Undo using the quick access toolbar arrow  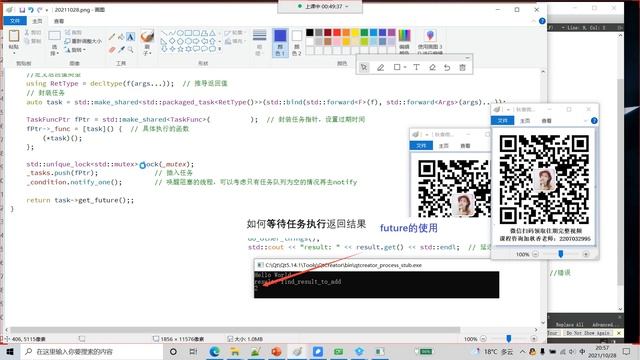tap(31, 10)
